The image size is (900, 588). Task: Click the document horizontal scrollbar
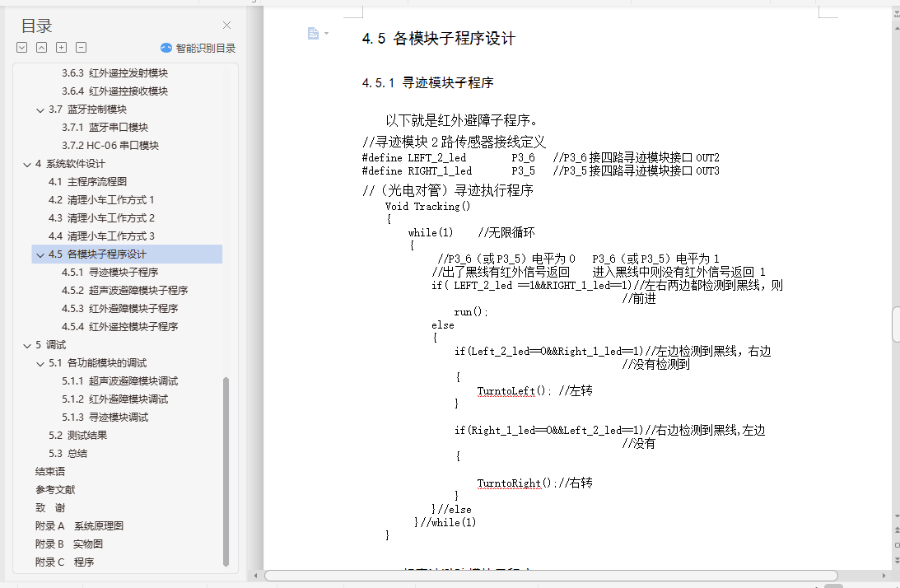551,576
